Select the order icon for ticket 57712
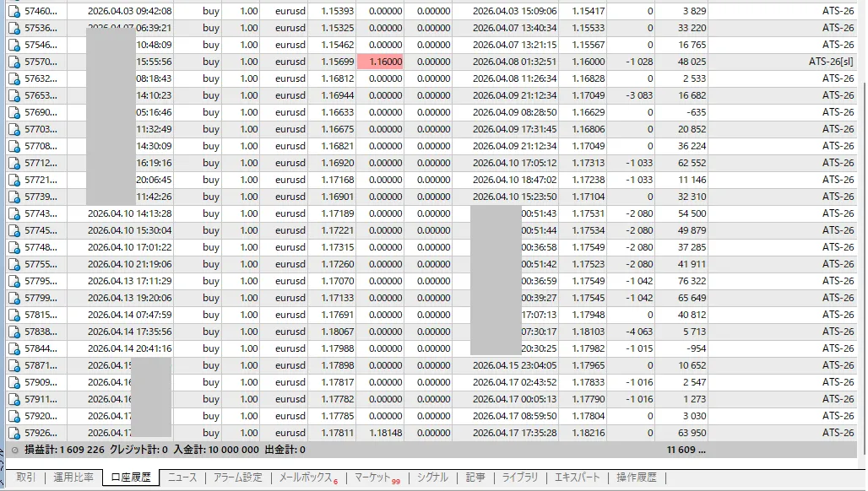Screen dimensions: 868x491 point(14,163)
